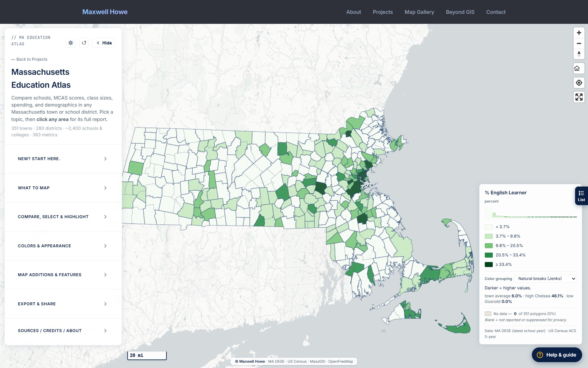Click the No data hatched swatch
Viewport: 588px width, 368px height.
tap(488, 314)
